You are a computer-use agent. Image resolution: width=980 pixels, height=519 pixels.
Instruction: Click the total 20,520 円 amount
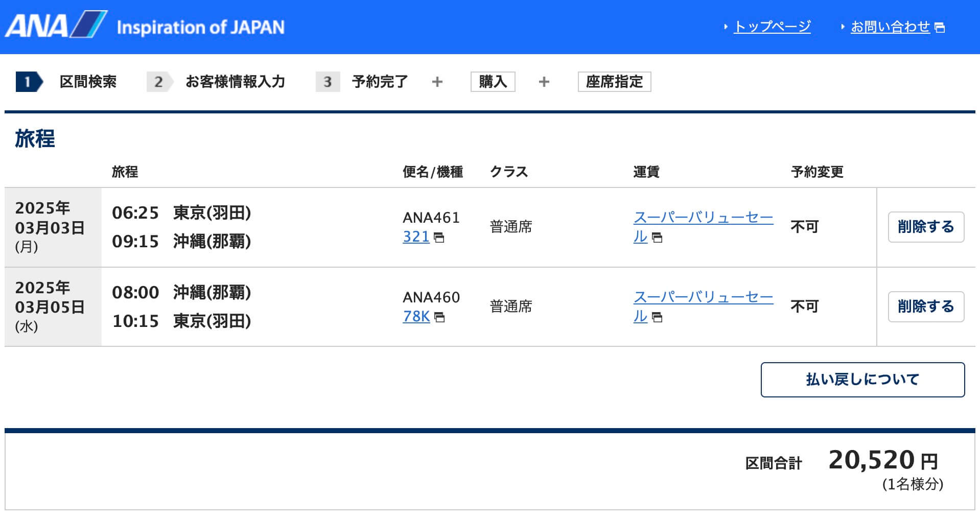point(883,460)
